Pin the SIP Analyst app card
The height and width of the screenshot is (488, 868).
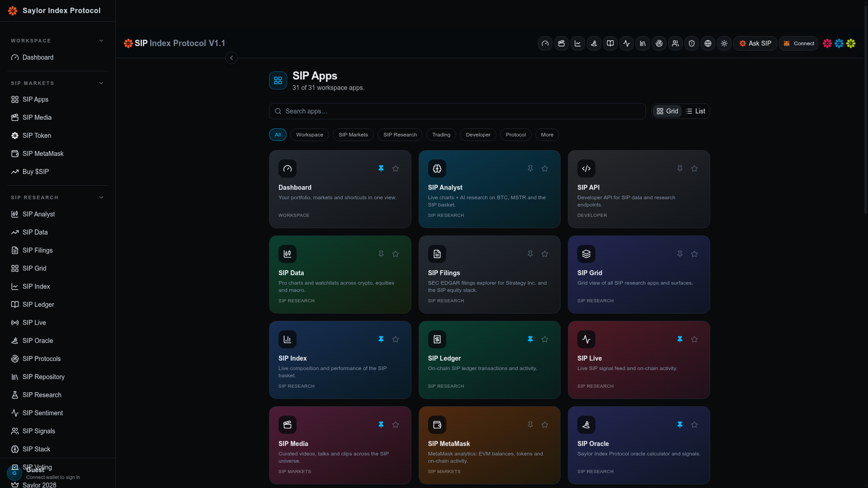click(x=530, y=169)
